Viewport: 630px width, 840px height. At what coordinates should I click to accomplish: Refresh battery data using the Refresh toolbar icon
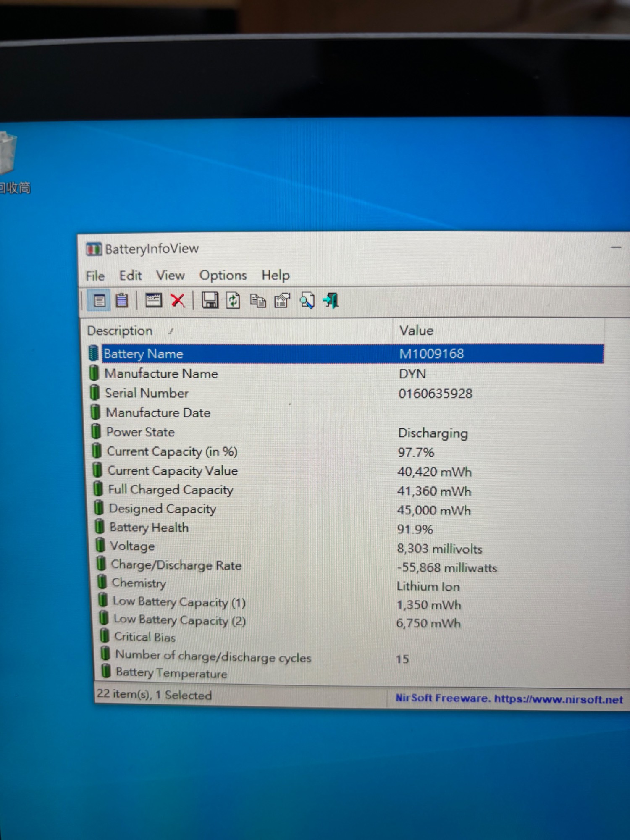coord(234,301)
